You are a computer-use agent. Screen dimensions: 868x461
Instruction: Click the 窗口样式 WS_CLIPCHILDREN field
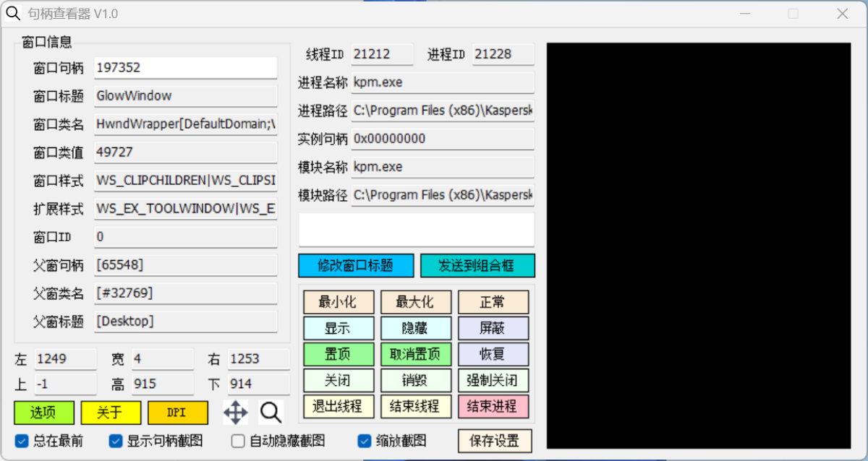[186, 181]
